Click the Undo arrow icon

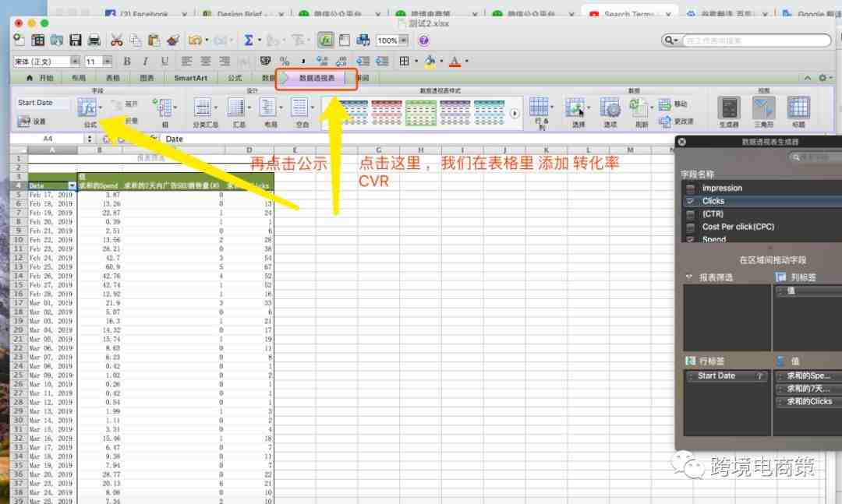[x=195, y=41]
